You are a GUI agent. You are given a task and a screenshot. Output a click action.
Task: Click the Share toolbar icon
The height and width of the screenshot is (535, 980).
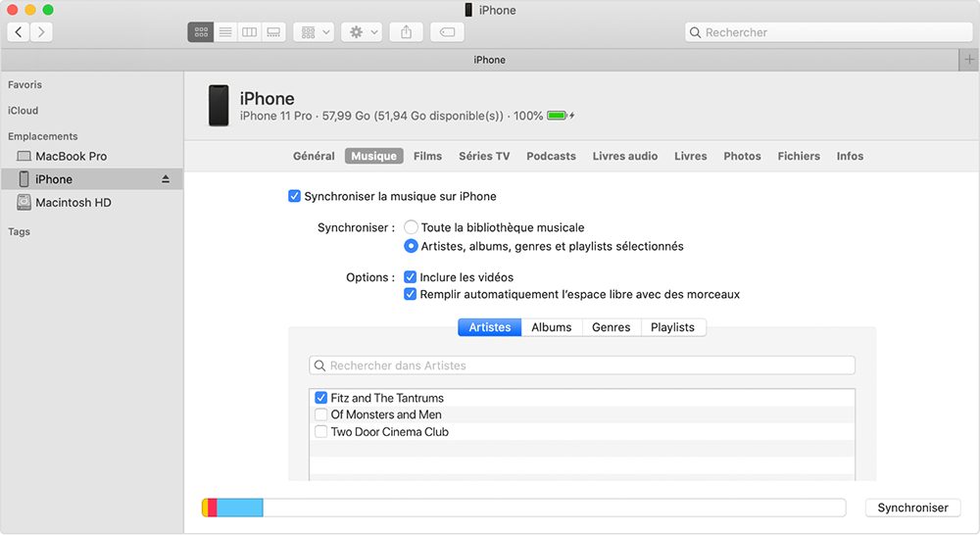(406, 32)
